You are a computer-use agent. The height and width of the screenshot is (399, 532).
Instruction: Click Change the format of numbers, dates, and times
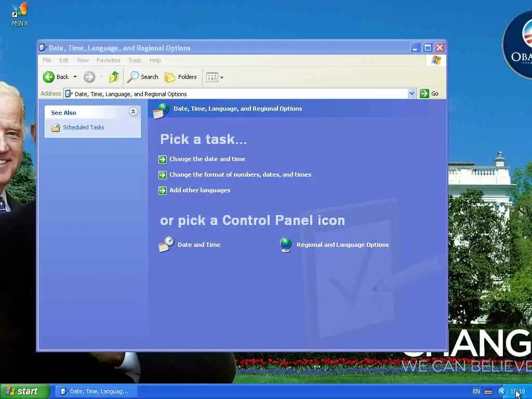[240, 175]
